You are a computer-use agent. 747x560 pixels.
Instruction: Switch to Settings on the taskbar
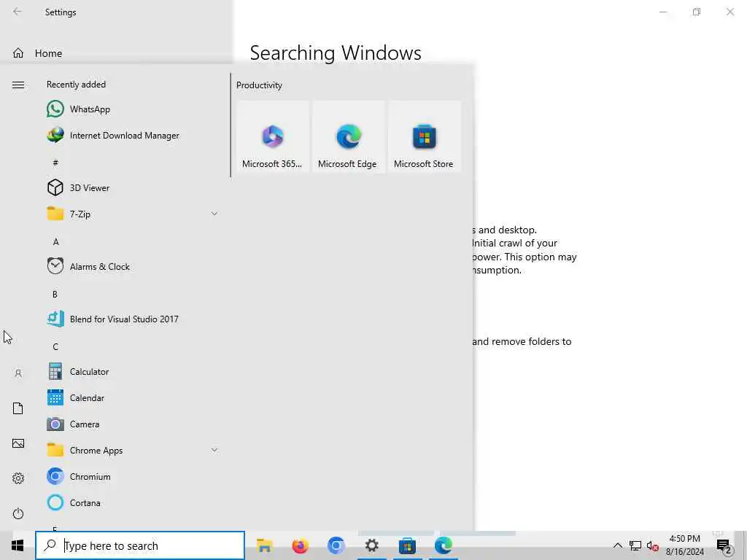[371, 545]
